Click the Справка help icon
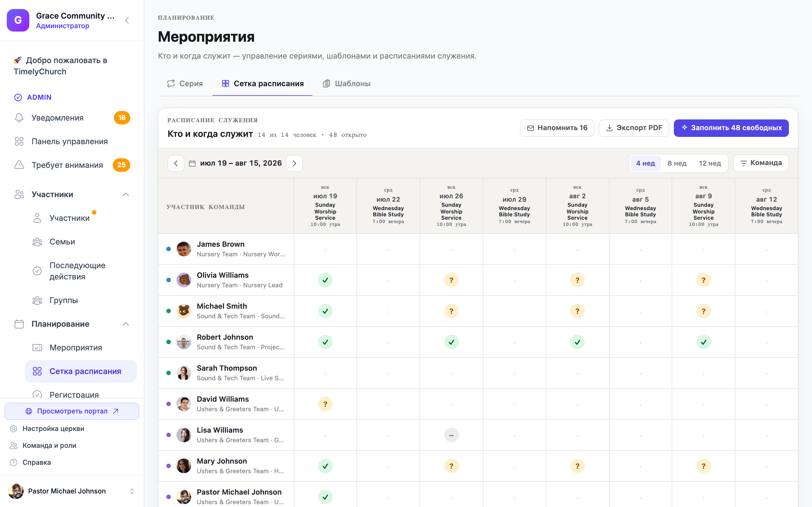The image size is (812, 507). 14,462
